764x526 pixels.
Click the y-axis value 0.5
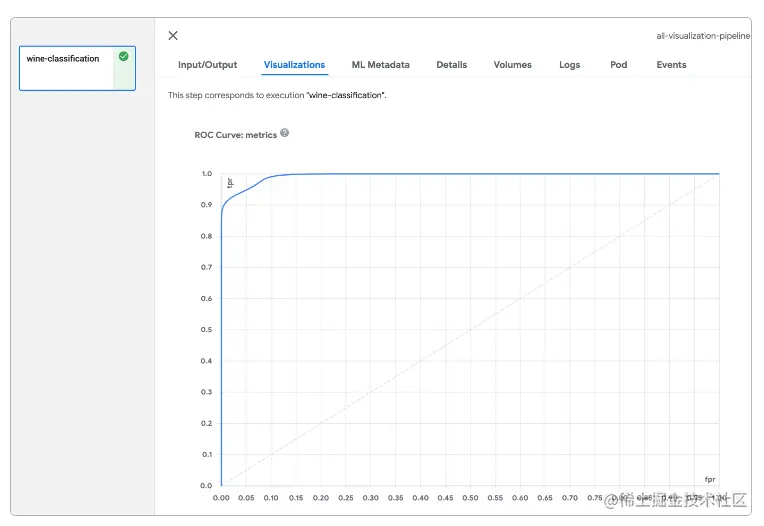[x=207, y=330]
